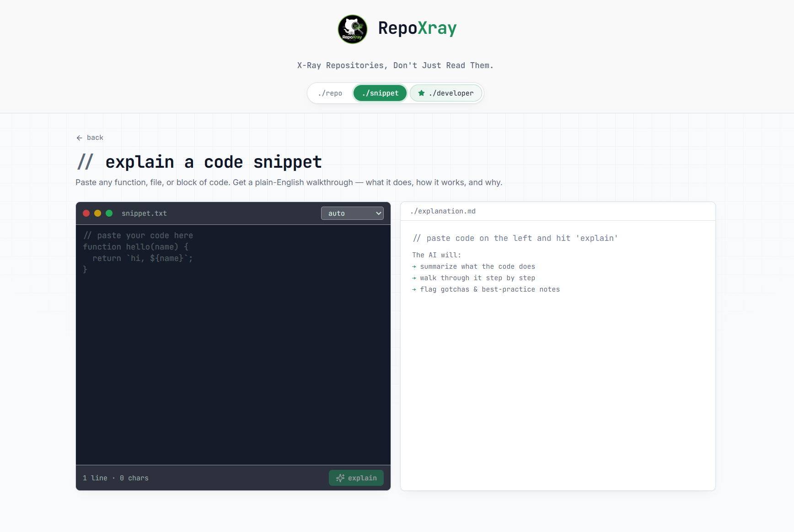
Task: Click the green window dot
Action: point(109,213)
